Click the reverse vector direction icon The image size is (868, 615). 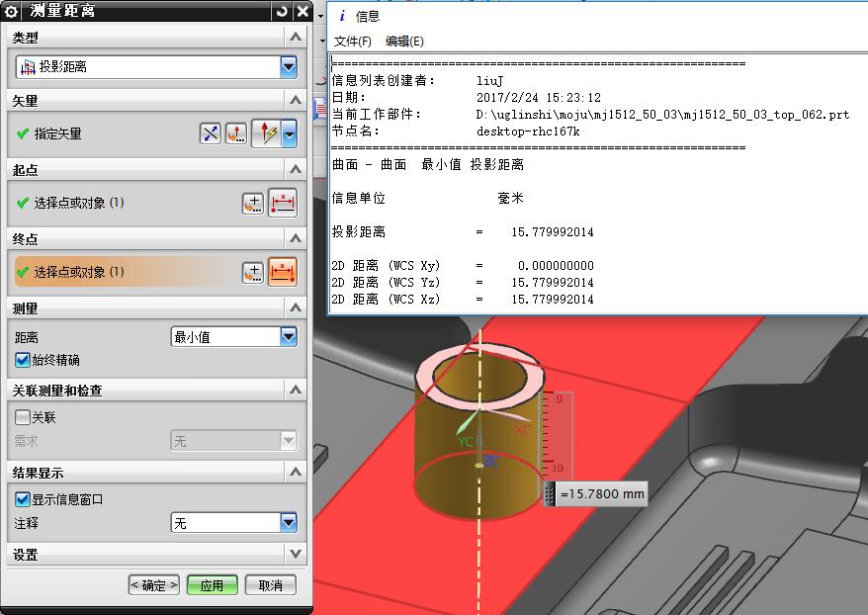210,133
